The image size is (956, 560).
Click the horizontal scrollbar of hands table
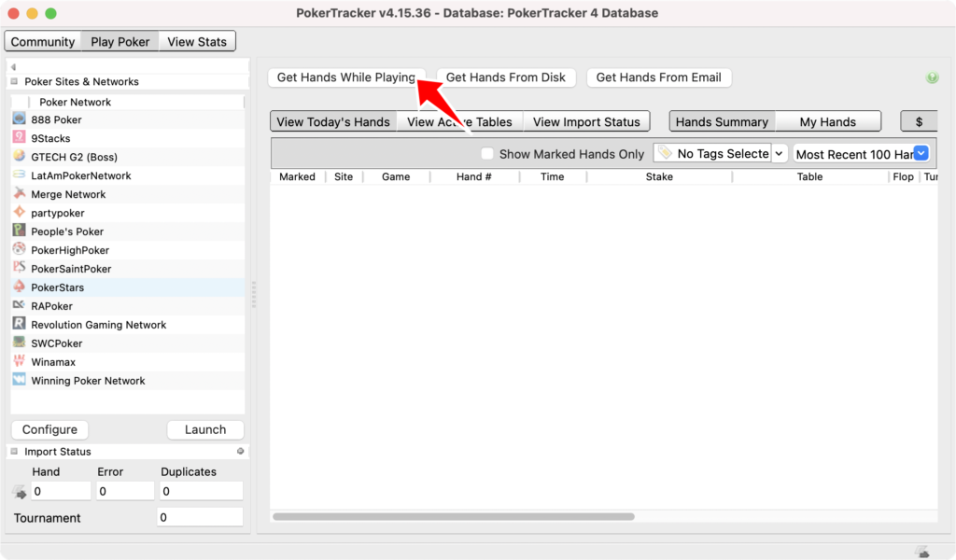pyautogui.click(x=454, y=517)
